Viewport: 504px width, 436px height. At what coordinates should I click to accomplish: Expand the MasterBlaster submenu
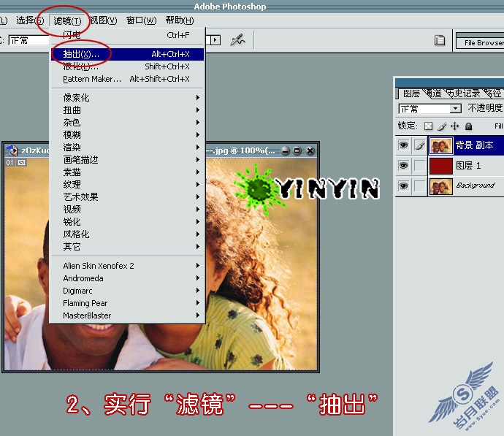[x=127, y=315]
